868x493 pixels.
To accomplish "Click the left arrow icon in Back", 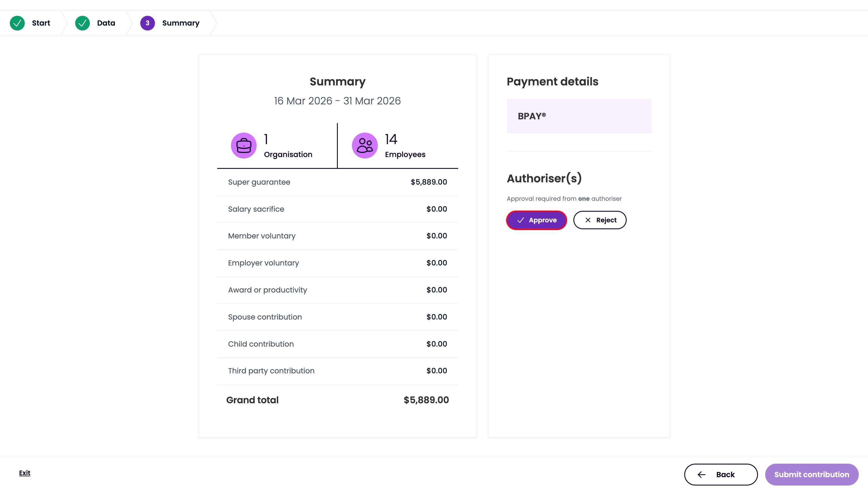I will (x=702, y=475).
